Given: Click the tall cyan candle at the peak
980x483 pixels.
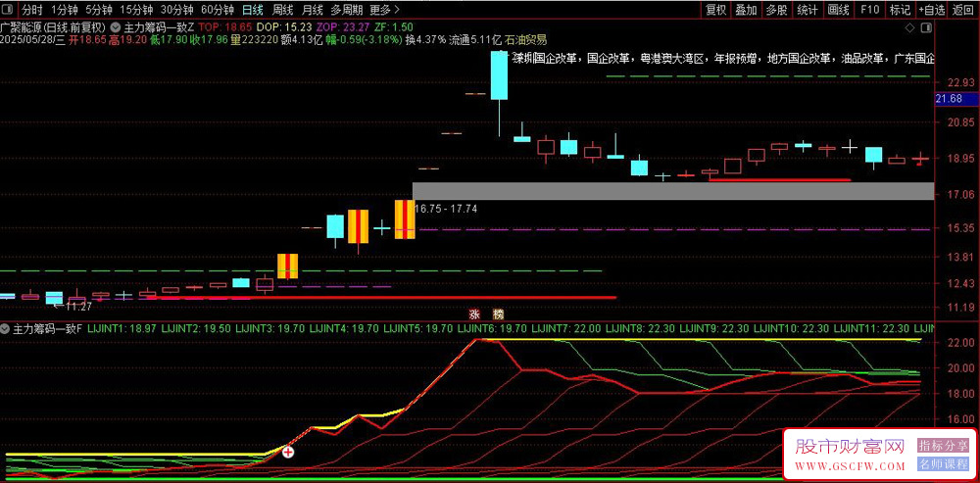Looking at the screenshot, I should point(499,75).
